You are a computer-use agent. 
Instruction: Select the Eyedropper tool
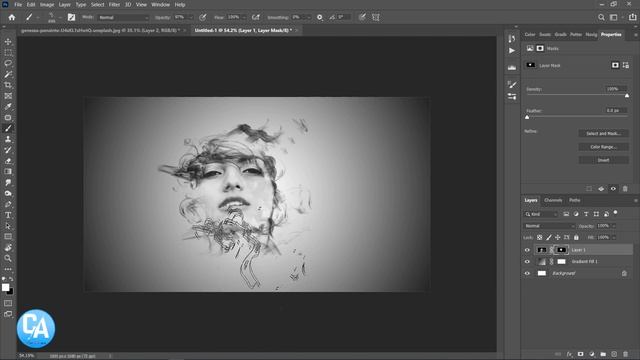(8, 107)
